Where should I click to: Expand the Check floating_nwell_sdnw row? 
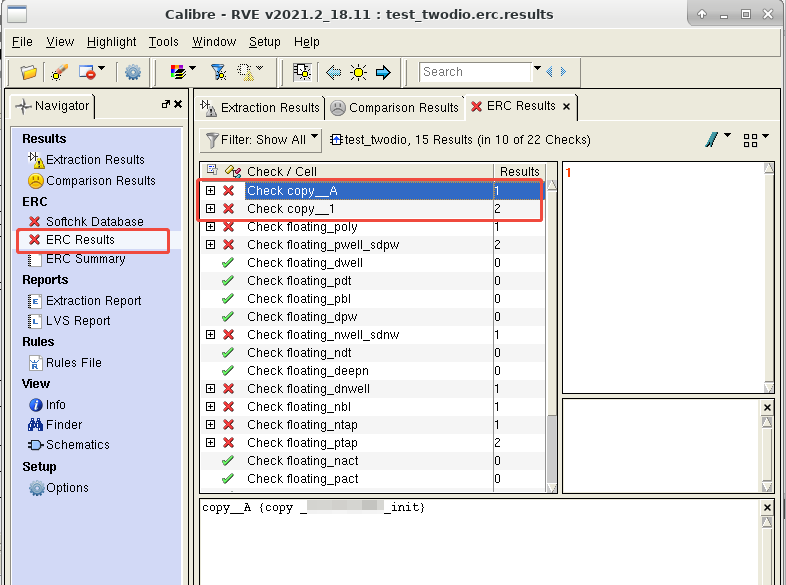(211, 334)
